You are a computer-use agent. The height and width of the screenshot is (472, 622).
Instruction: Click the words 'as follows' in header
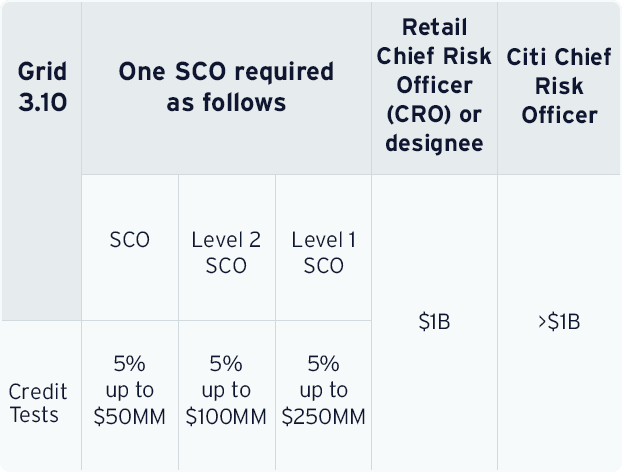(226, 102)
